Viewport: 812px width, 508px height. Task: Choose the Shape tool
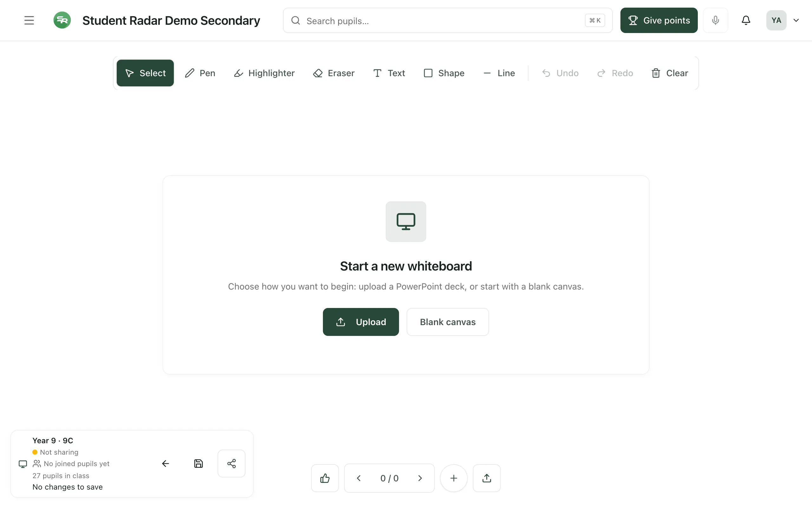pos(444,73)
